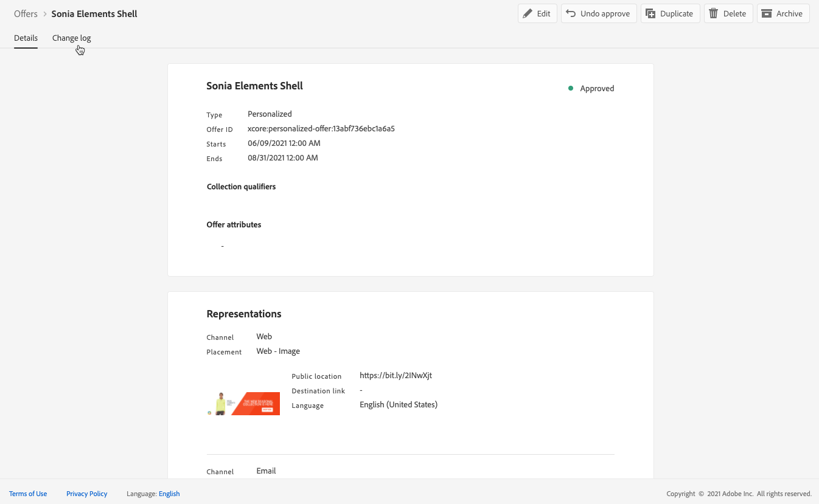The height and width of the screenshot is (504, 819).
Task: Click the bit.ly public location URL
Action: pos(396,375)
